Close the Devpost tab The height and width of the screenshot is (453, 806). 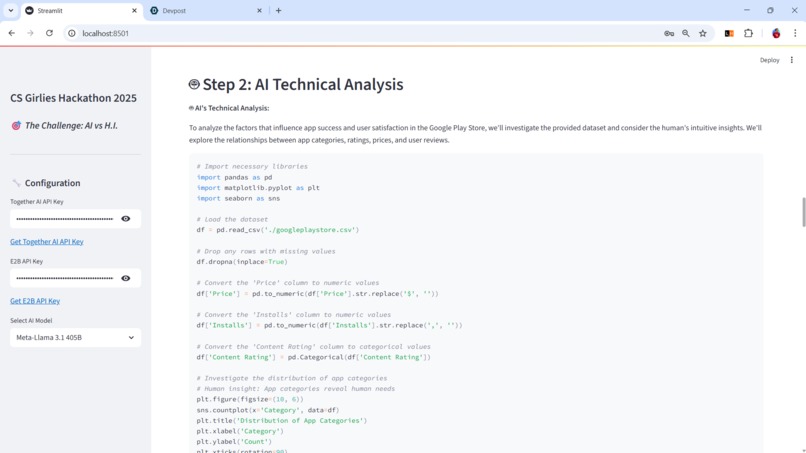coord(259,10)
